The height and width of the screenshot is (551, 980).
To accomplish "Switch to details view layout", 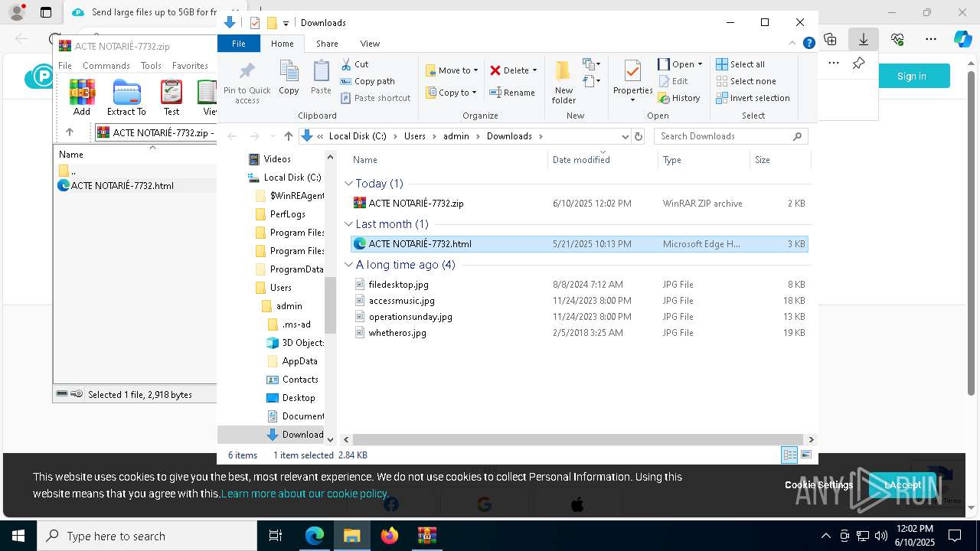I will 789,455.
